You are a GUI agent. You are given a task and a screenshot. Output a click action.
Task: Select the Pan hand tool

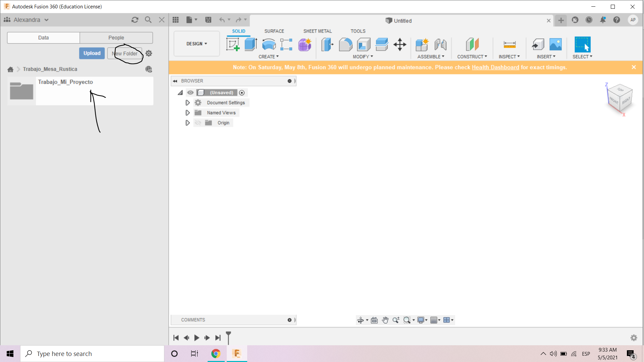(x=385, y=320)
